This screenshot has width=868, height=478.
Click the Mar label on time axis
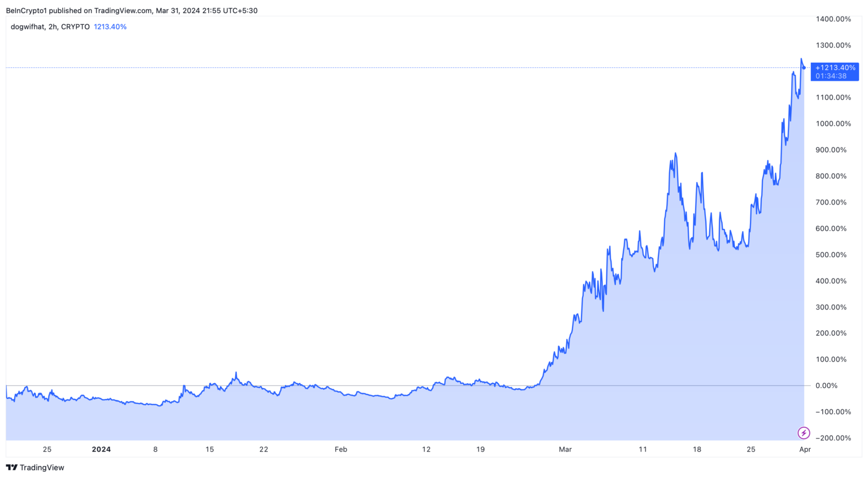click(x=565, y=450)
